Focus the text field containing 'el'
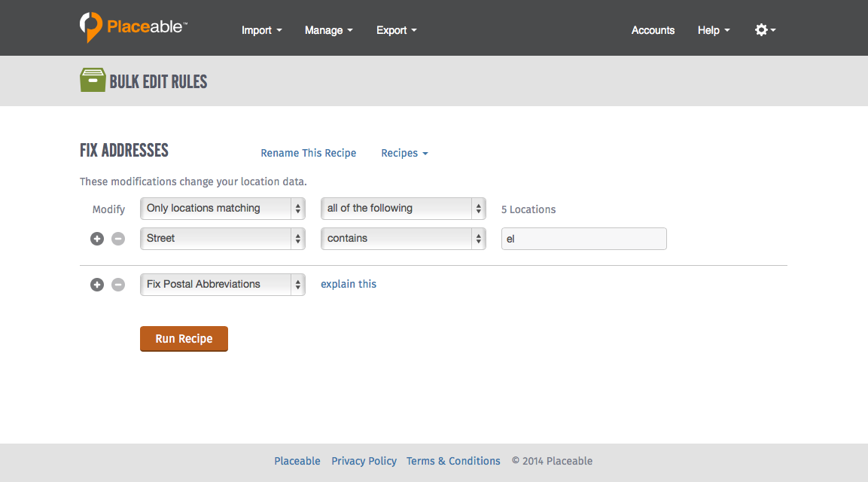 point(583,239)
